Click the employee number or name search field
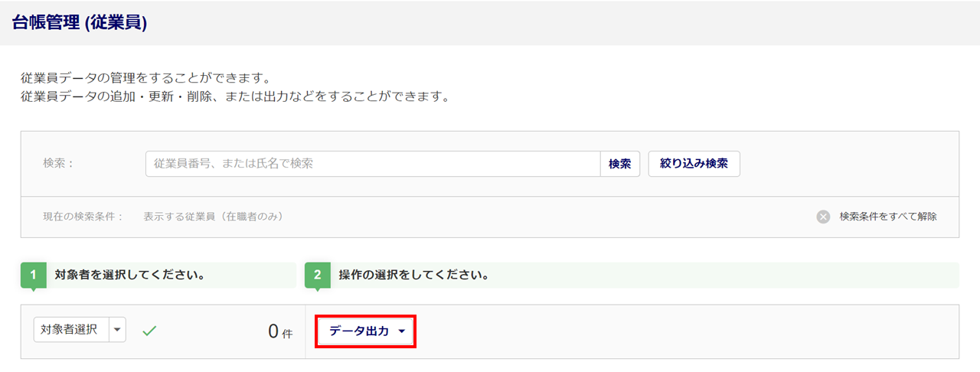Screen dimensions: 980x372 click(373, 164)
